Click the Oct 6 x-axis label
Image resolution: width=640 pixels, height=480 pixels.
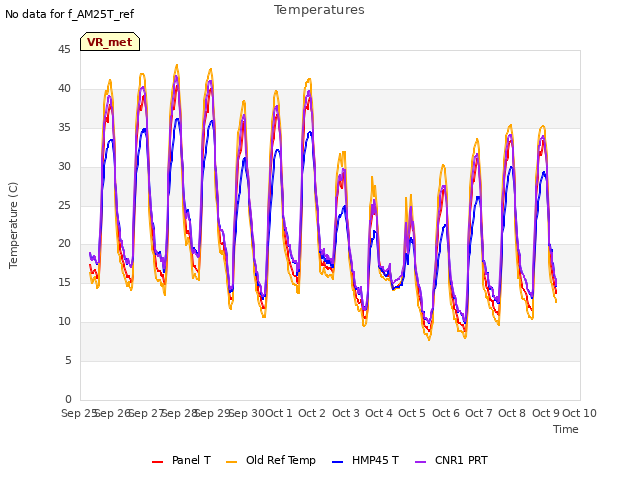[x=446, y=413]
